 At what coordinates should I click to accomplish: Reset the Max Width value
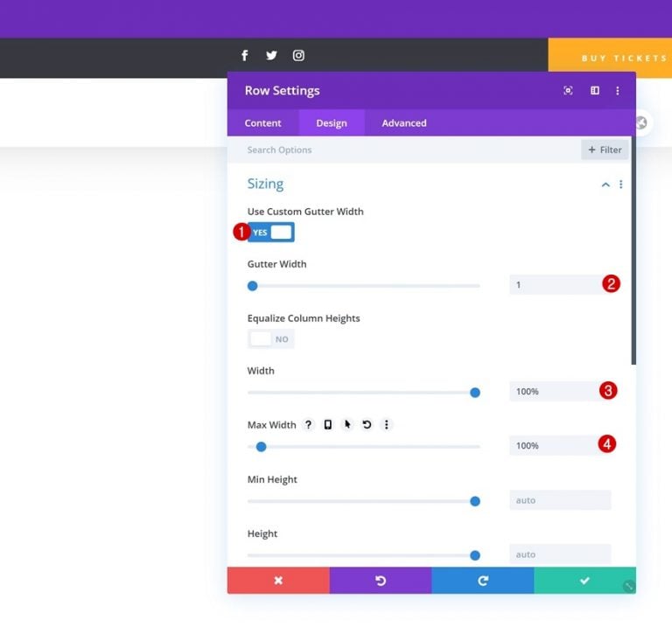click(x=367, y=424)
